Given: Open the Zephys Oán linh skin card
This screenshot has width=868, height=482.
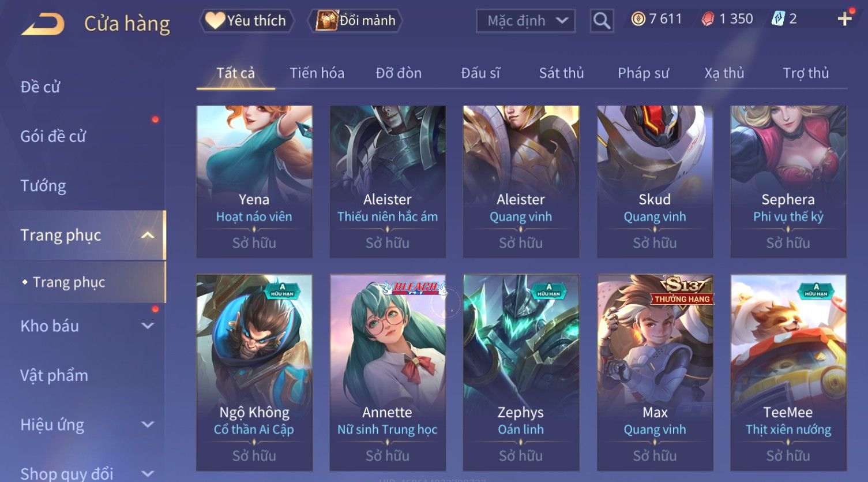Looking at the screenshot, I should tap(521, 372).
